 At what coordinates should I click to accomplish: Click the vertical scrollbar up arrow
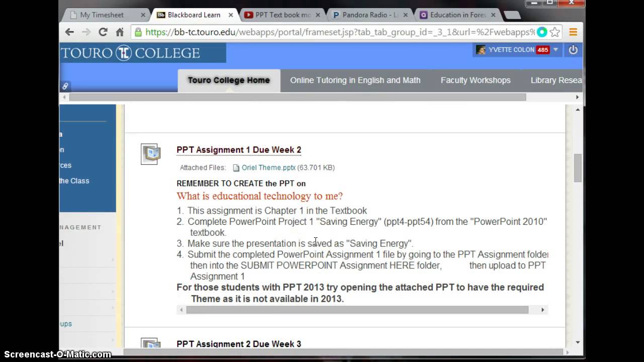pos(578,110)
